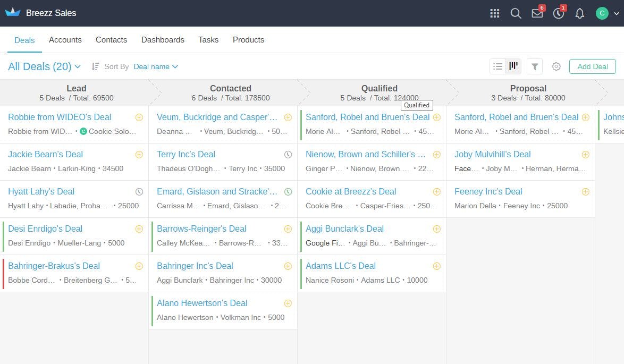
Task: Open the filter funnel icon above the board
Action: [535, 66]
